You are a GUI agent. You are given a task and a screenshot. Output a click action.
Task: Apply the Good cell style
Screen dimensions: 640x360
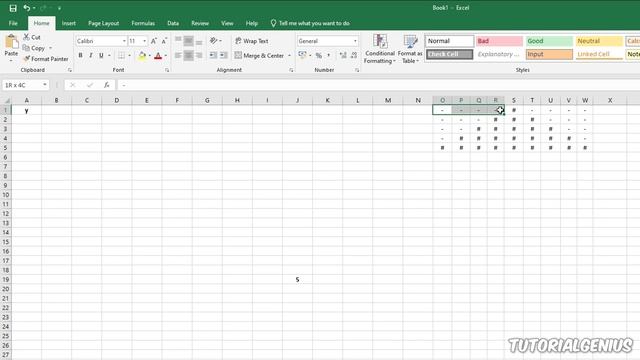coord(549,41)
